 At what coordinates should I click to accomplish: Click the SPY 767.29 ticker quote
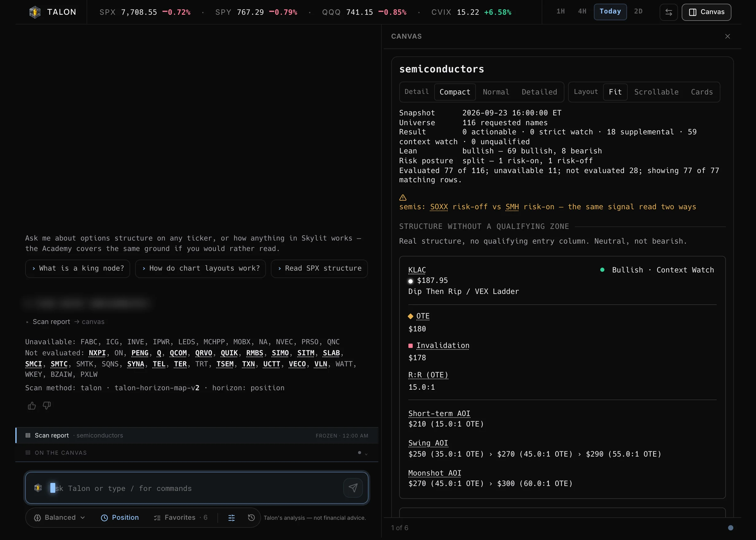tap(256, 12)
